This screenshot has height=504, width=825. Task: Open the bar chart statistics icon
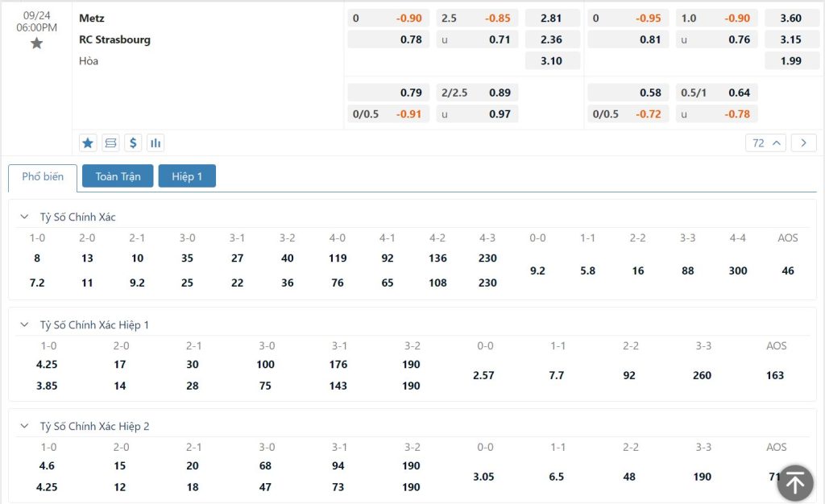(x=155, y=143)
